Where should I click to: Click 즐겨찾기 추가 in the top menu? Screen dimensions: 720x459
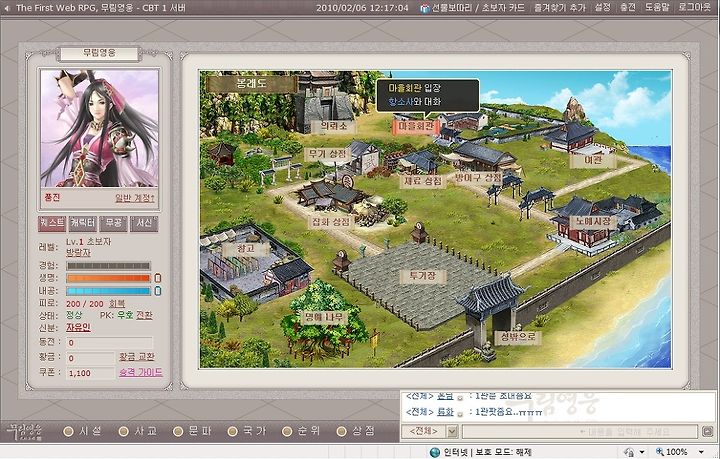click(x=559, y=8)
